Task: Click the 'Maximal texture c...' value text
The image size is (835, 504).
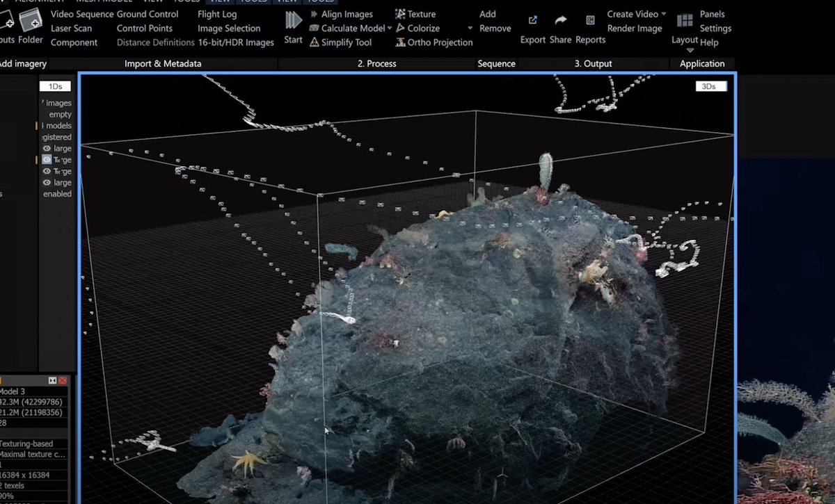Action: click(x=32, y=454)
